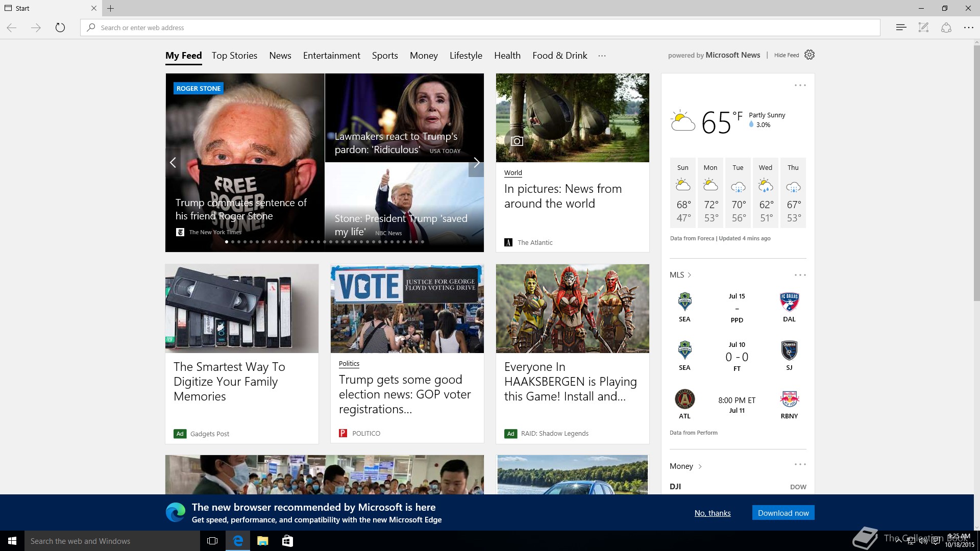Click Search the web and Windows box

(x=112, y=541)
